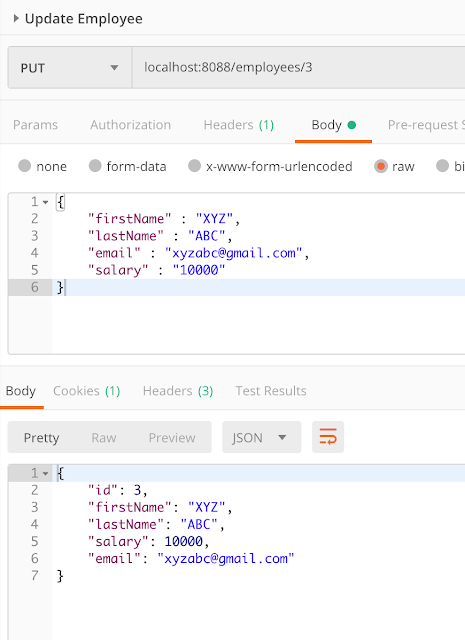Open the Cookies (1) response tab

coord(87,391)
